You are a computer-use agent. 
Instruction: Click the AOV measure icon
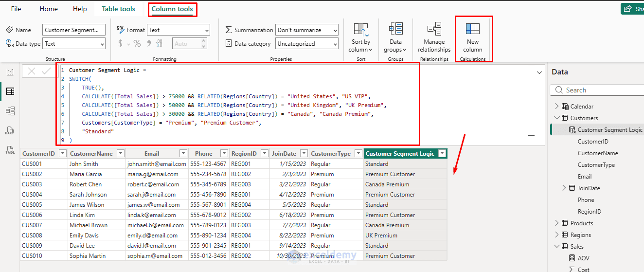[x=572, y=258]
